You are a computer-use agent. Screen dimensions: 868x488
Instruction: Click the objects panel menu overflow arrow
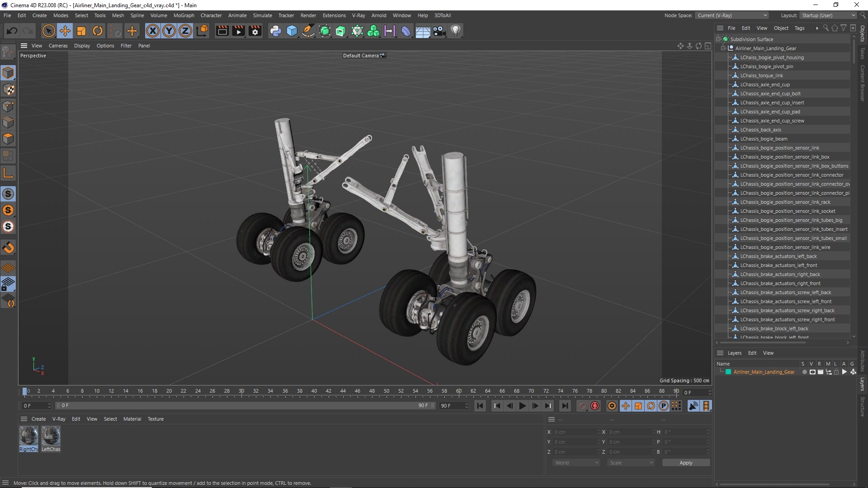tap(817, 28)
